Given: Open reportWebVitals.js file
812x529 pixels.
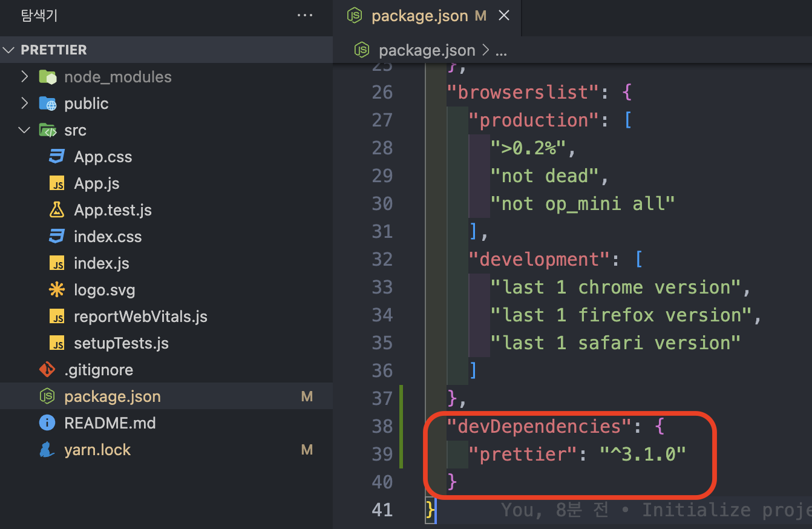Looking at the screenshot, I should (140, 317).
